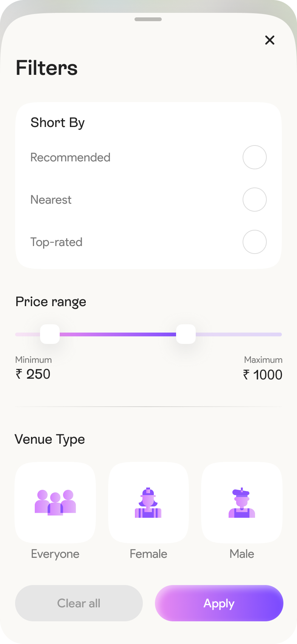The width and height of the screenshot is (297, 644).
Task: Tap the Female label text
Action: coord(148,554)
